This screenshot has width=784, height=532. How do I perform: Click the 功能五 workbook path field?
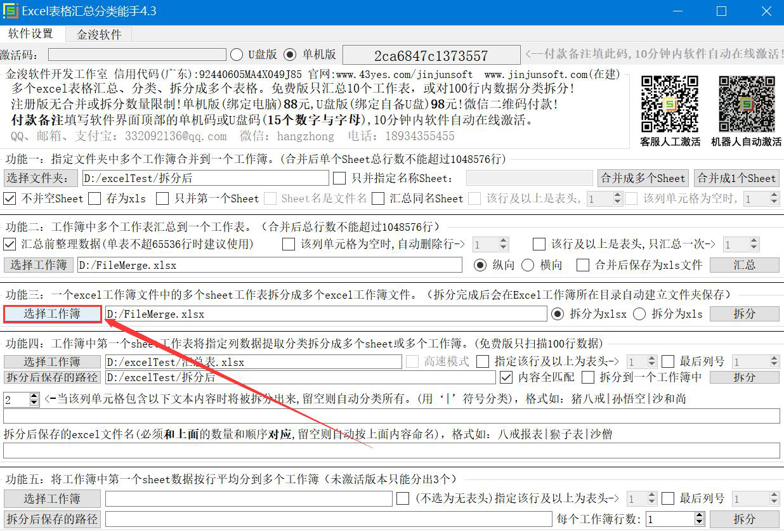pyautogui.click(x=249, y=498)
